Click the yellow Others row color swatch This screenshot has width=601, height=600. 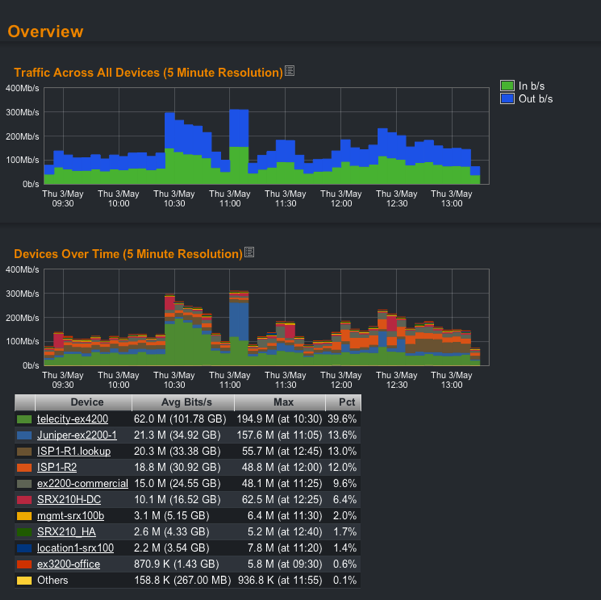point(24,580)
